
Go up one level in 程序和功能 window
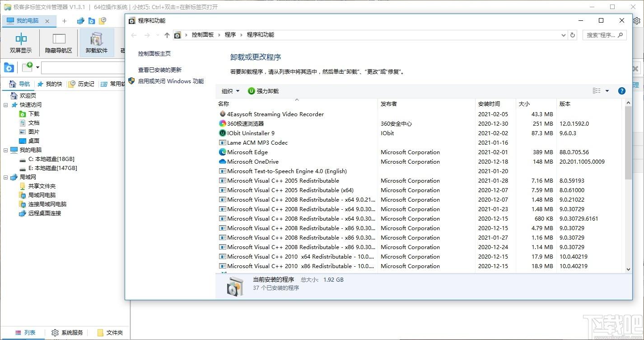[x=167, y=35]
